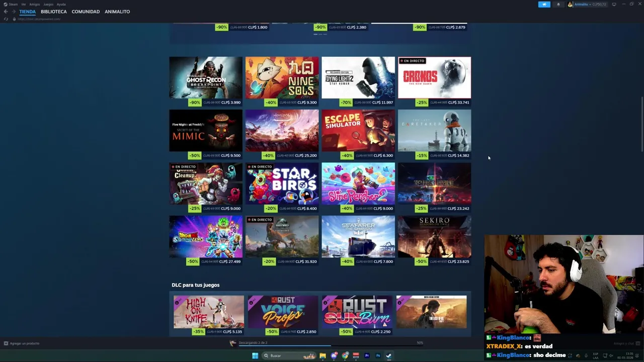Image resolution: width=644 pixels, height=362 pixels.
Task: Open the ANIMALITO profile tab
Action: pyautogui.click(x=117, y=12)
